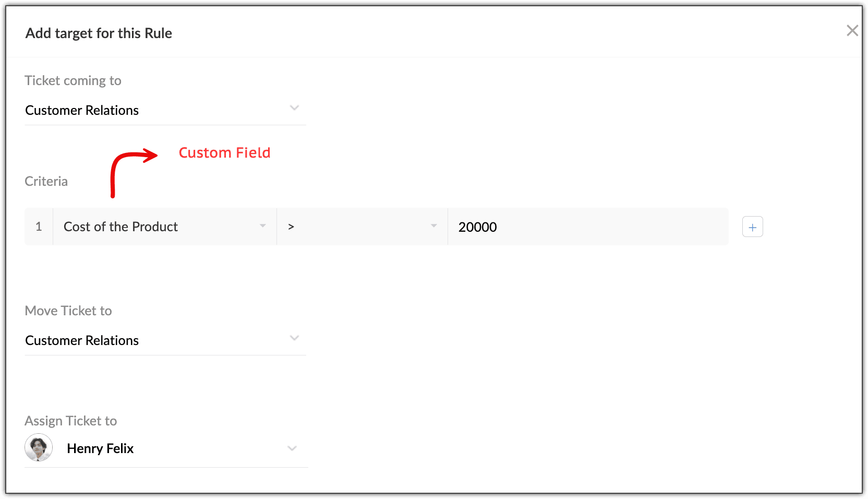The width and height of the screenshot is (868, 499).
Task: Click small arrow next to Cost of the Product
Action: (x=263, y=226)
